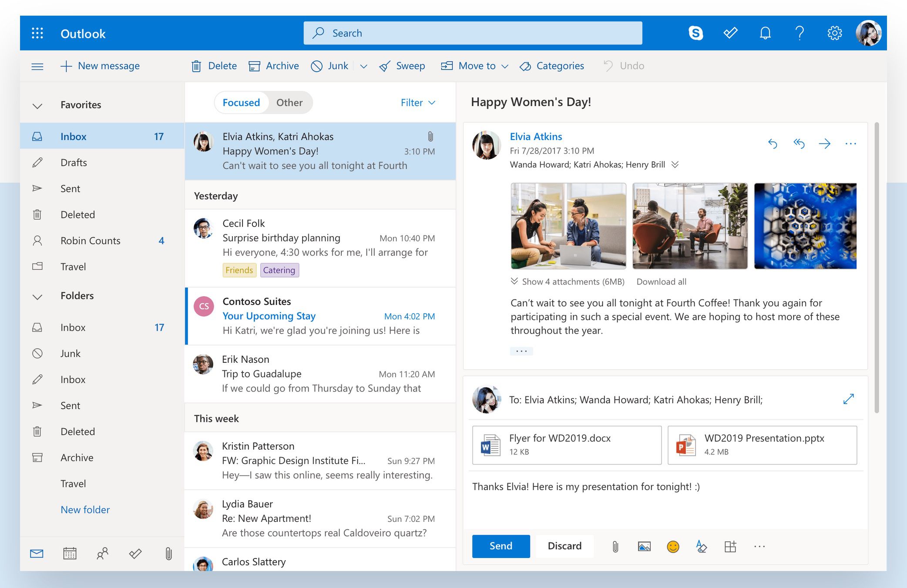Screen dimensions: 907x588
Task: Create a New folder
Action: pyautogui.click(x=85, y=509)
